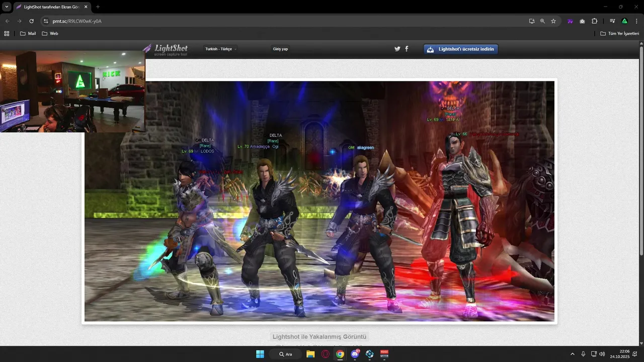Click the microphone tray icon

(x=583, y=354)
